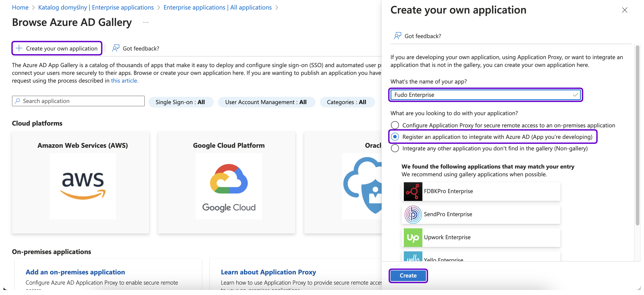This screenshot has width=644, height=295.
Task: Click the feedback icon in the right panel
Action: (397, 36)
